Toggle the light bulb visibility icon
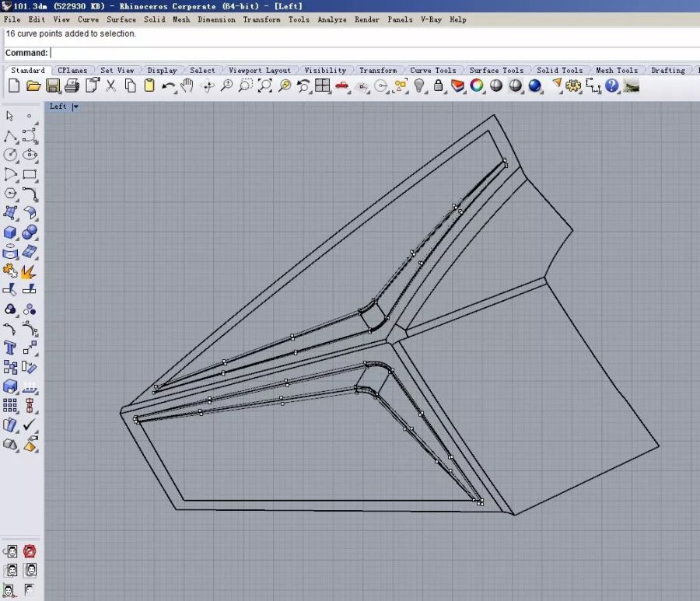The height and width of the screenshot is (601, 700). pyautogui.click(x=420, y=86)
